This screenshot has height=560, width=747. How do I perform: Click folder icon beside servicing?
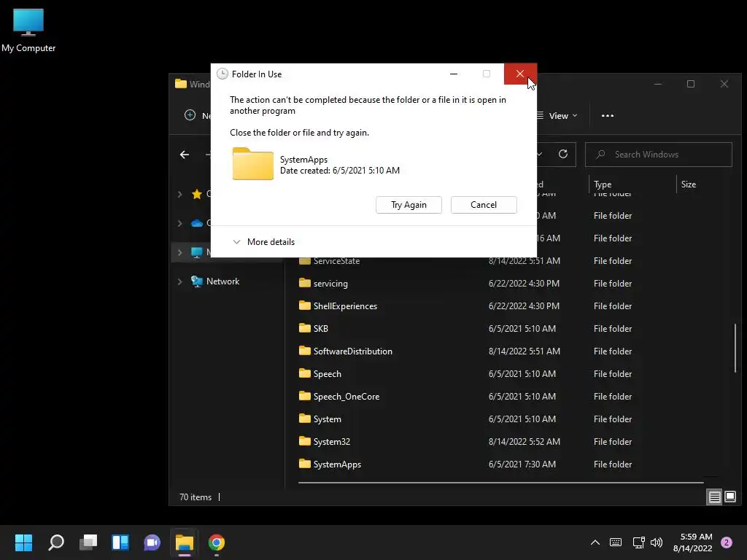click(304, 283)
